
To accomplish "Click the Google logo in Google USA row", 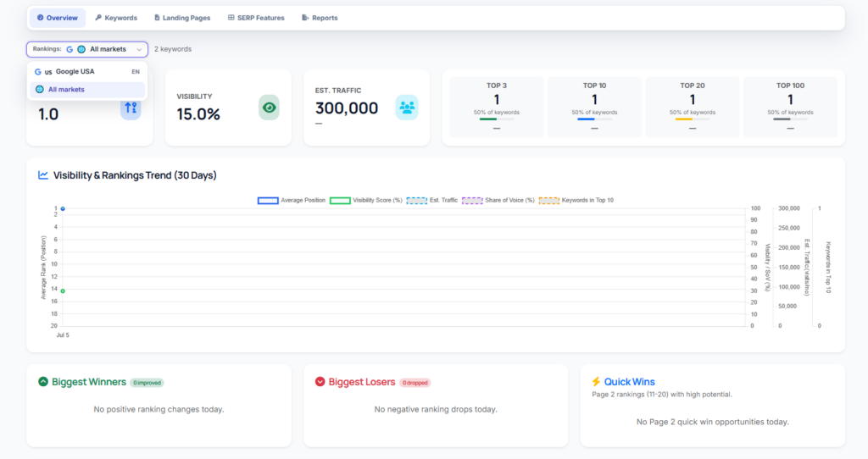I will click(x=37, y=72).
